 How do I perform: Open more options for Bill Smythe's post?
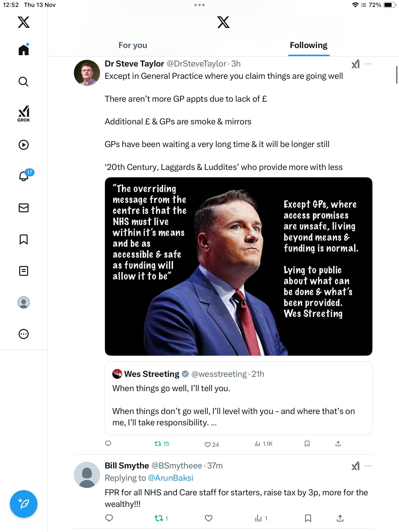point(368,466)
